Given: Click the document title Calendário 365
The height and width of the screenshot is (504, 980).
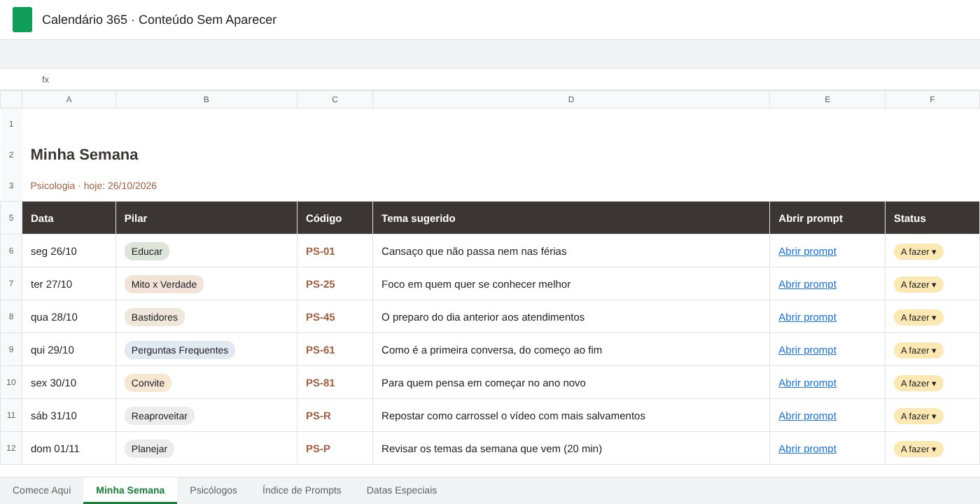Looking at the screenshot, I should (159, 20).
